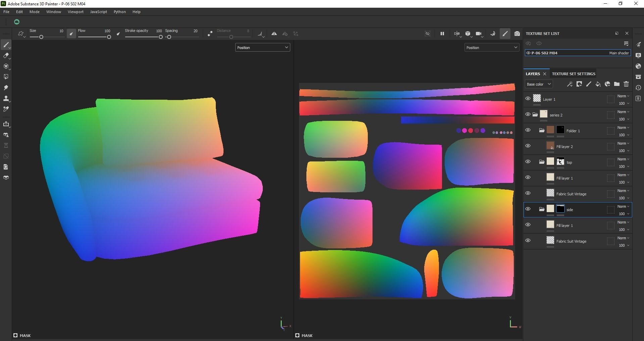Toggle visibility of the top folder
Image resolution: width=644 pixels, height=341 pixels.
pyautogui.click(x=528, y=162)
